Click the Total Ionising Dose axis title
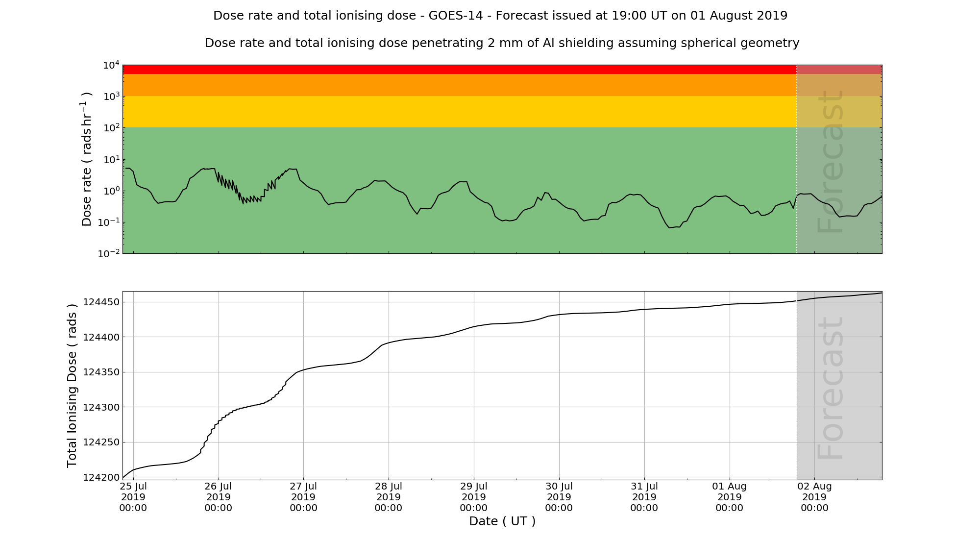This screenshot has height=539, width=980. click(72, 386)
